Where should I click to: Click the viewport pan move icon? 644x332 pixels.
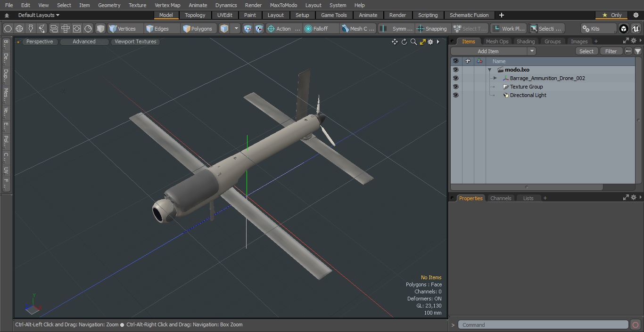395,42
